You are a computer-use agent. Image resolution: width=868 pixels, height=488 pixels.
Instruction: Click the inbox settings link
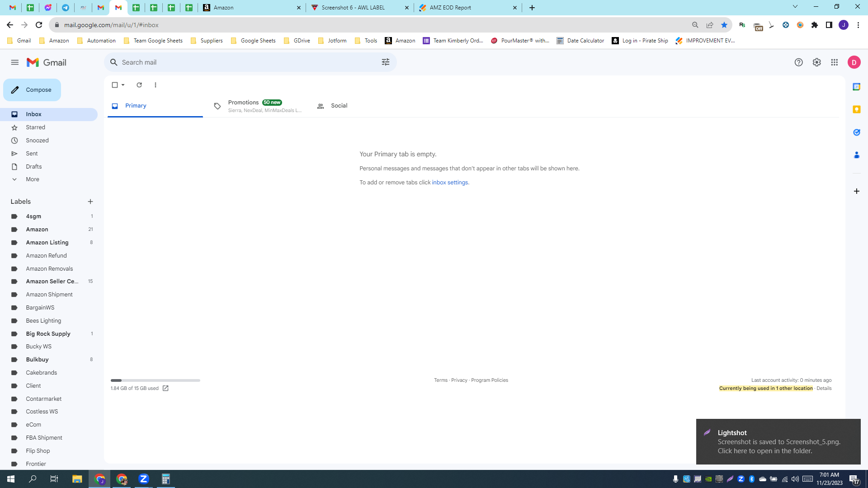pyautogui.click(x=450, y=183)
